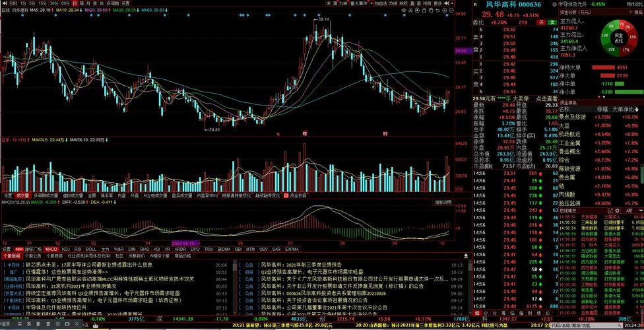The image size is (644, 330).
Task: Click the 资金占比 donut chart
Action: click(618, 38)
